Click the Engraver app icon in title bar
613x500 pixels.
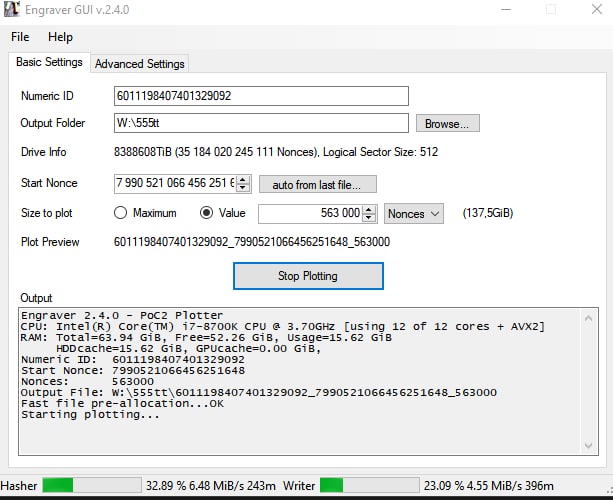pos(11,9)
